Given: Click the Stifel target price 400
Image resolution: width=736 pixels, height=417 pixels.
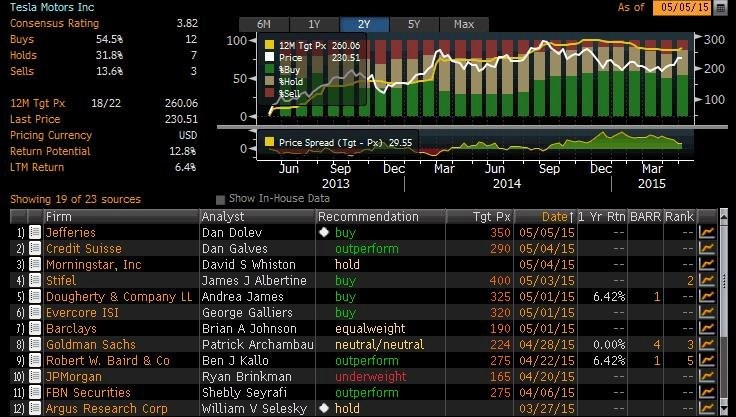Looking at the screenshot, I should [500, 280].
